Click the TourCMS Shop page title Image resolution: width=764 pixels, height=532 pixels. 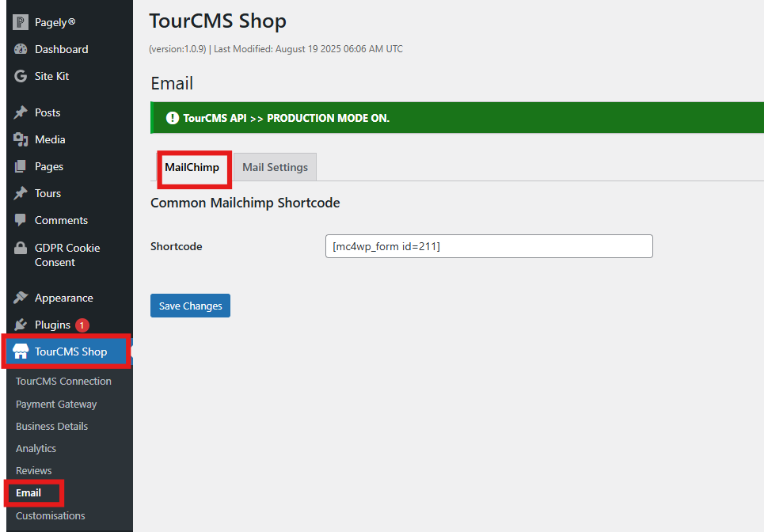(218, 21)
